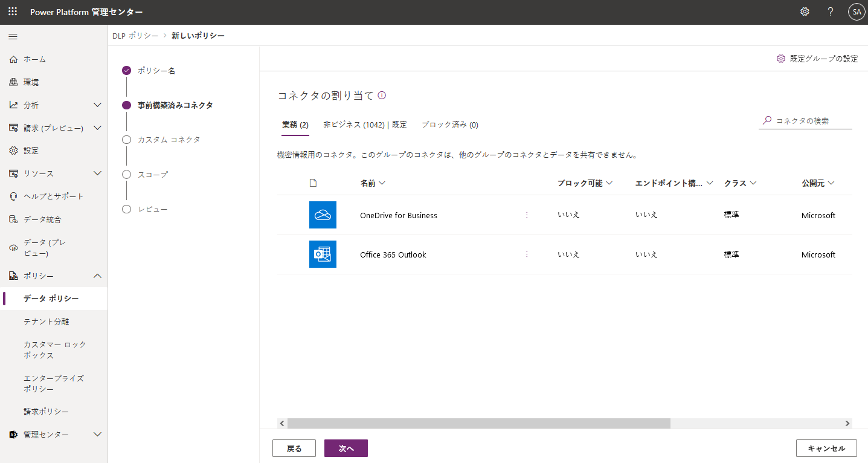Click the document icon column header
This screenshot has height=463, width=868.
tap(313, 183)
